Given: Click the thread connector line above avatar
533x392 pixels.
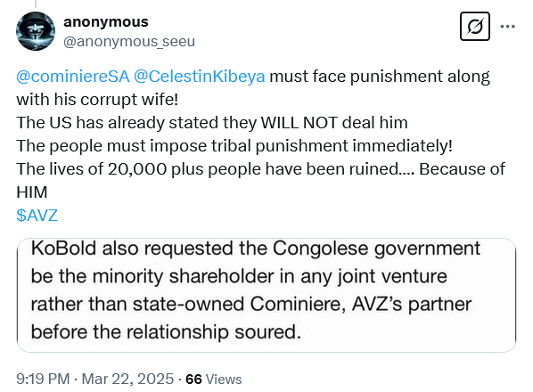Looking at the screenshot, I should (x=36, y=4).
